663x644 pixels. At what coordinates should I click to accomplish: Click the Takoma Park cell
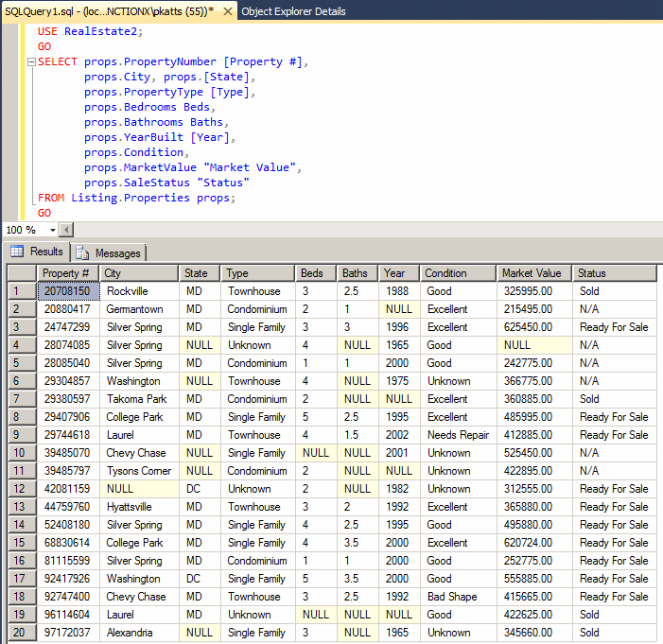pyautogui.click(x=140, y=399)
